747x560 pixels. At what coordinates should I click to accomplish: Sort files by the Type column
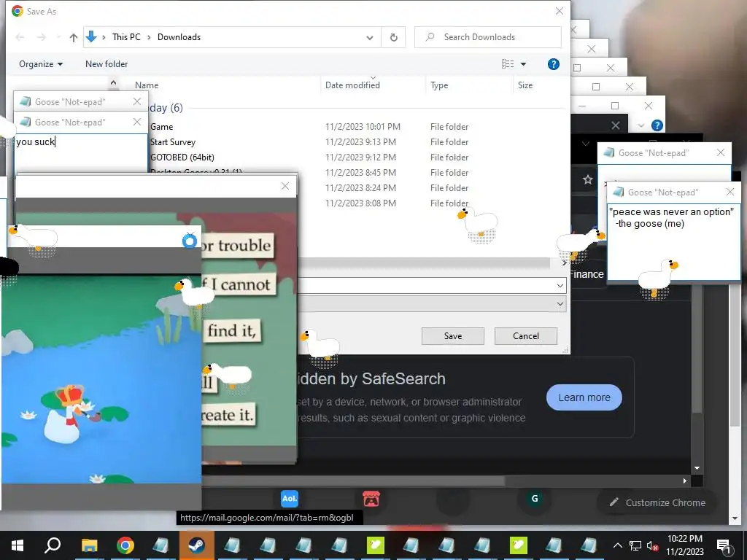439,85
